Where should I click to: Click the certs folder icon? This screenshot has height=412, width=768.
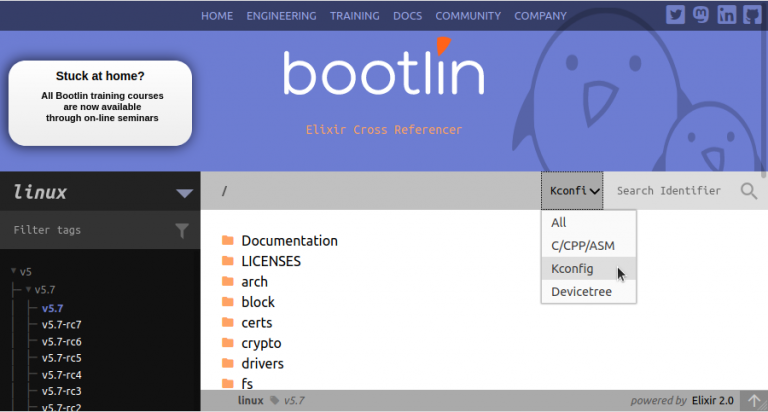click(228, 322)
